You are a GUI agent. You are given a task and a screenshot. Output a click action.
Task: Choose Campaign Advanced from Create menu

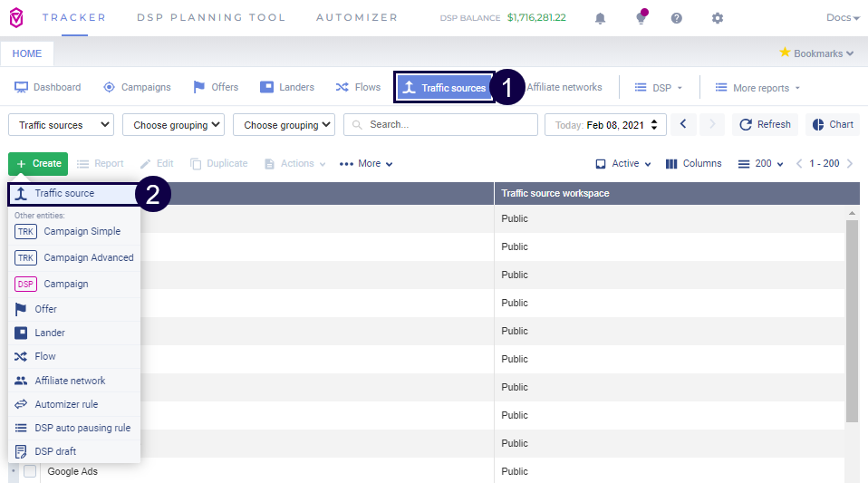[x=88, y=258]
